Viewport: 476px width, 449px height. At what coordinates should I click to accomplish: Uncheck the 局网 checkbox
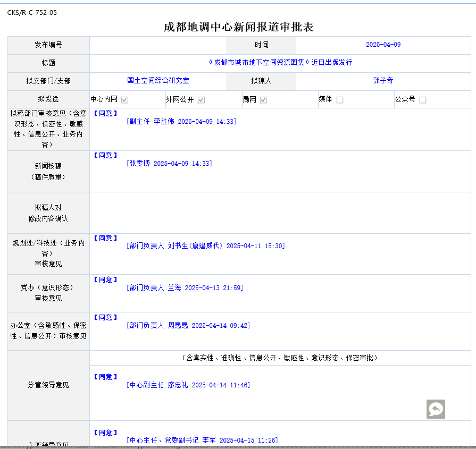point(263,100)
